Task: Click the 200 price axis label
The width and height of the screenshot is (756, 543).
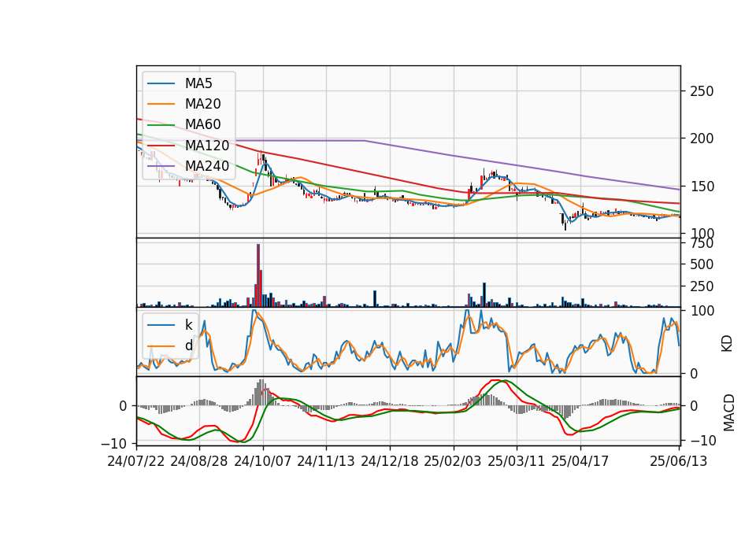Action: (x=702, y=139)
